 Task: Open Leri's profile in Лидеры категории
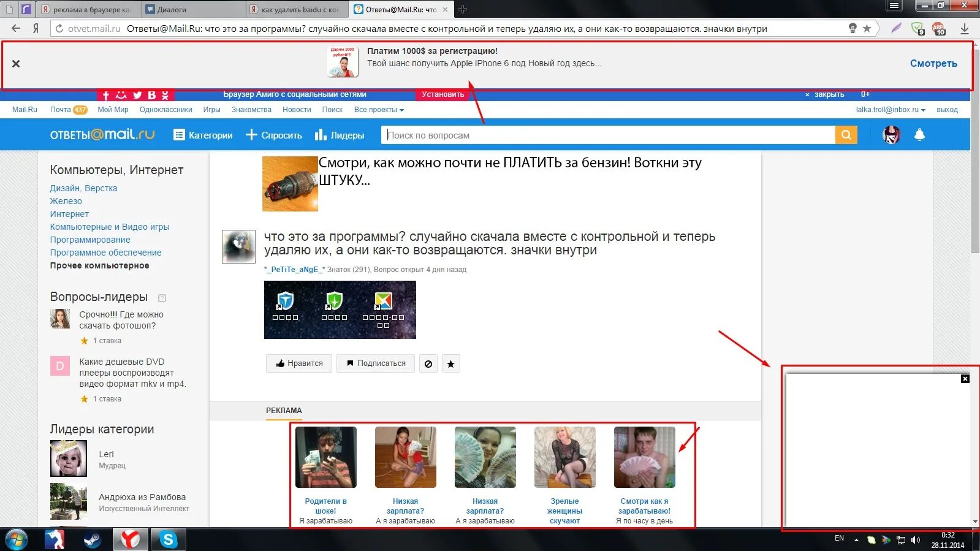pyautogui.click(x=106, y=454)
